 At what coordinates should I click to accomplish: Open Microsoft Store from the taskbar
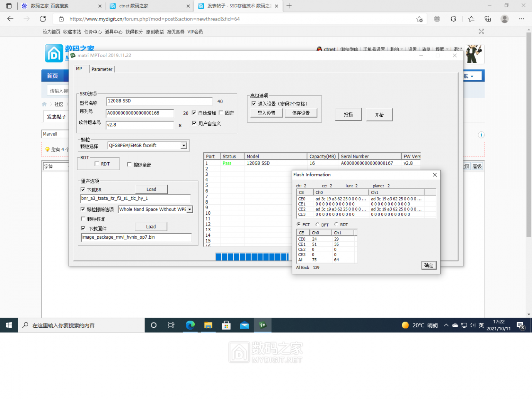(226, 325)
